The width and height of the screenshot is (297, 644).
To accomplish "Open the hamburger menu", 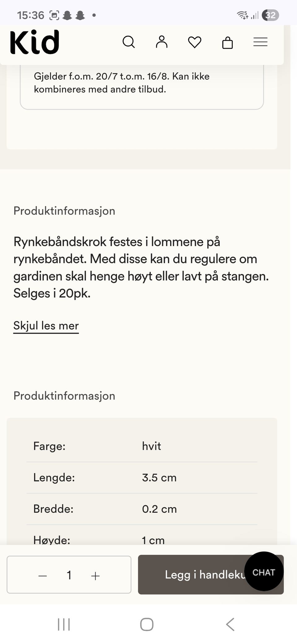I will [x=260, y=42].
